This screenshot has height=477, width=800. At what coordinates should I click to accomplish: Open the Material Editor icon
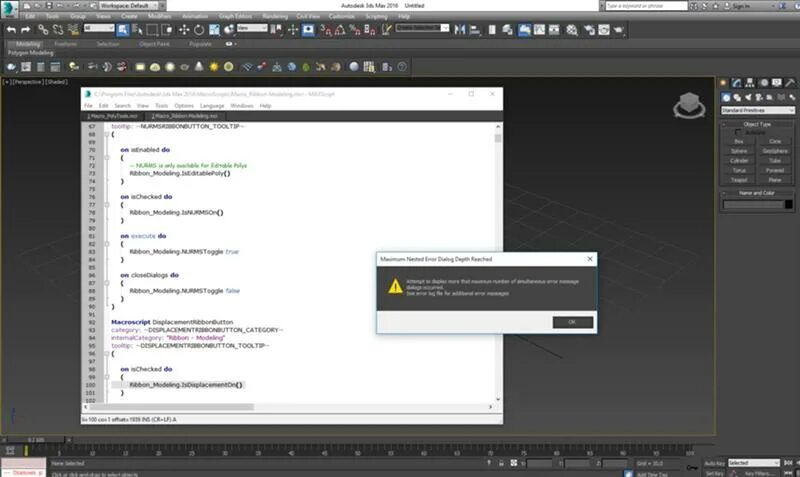572,30
